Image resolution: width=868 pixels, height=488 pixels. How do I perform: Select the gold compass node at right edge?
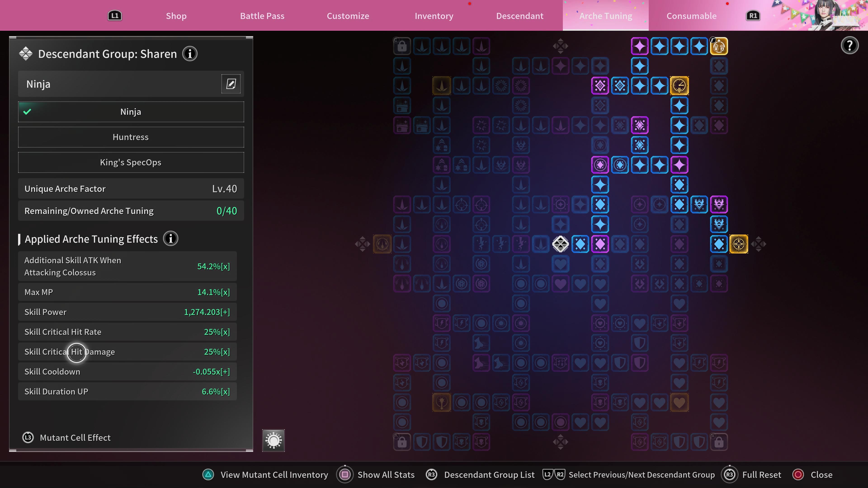[x=739, y=244]
